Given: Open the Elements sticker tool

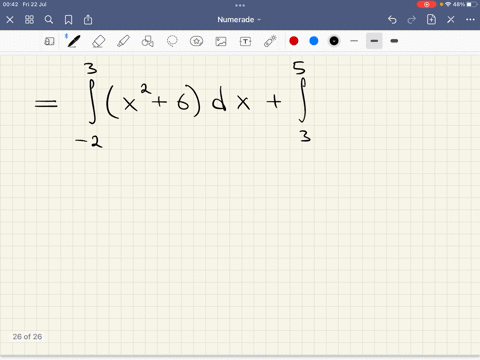Looking at the screenshot, I should pyautogui.click(x=196, y=41).
